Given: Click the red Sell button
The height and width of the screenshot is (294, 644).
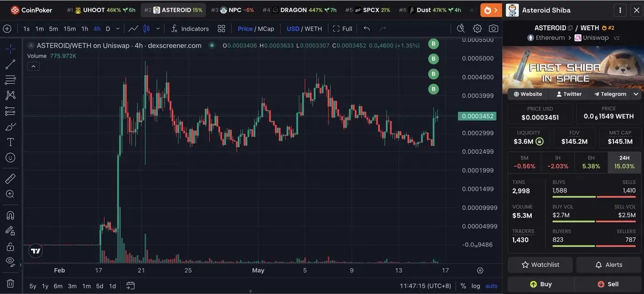Looking at the screenshot, I should pos(608,284).
